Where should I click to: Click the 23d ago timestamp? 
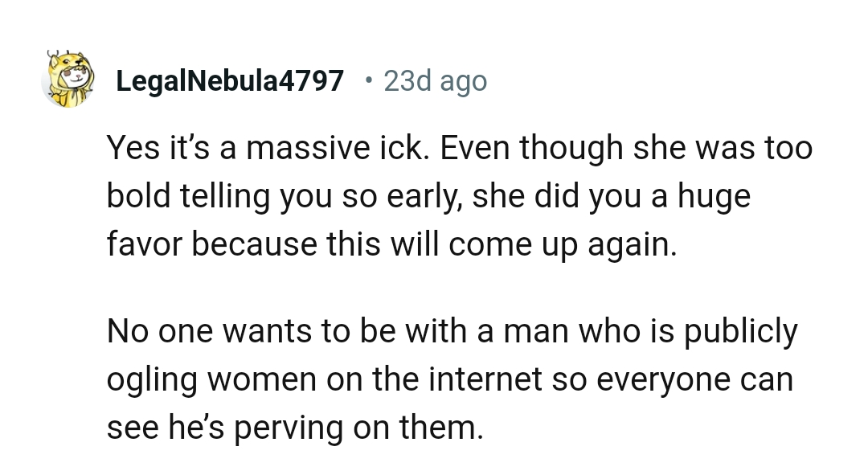435,80
